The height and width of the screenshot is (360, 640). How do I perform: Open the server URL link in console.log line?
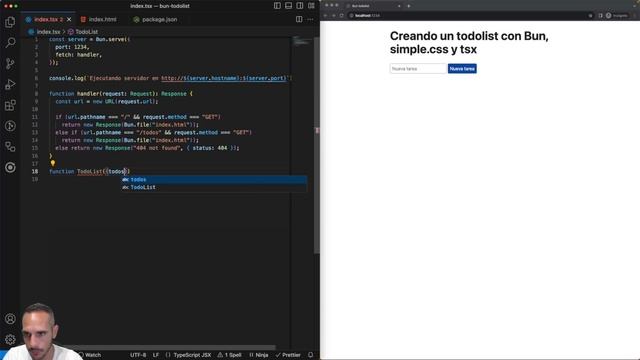pyautogui.click(x=224, y=78)
